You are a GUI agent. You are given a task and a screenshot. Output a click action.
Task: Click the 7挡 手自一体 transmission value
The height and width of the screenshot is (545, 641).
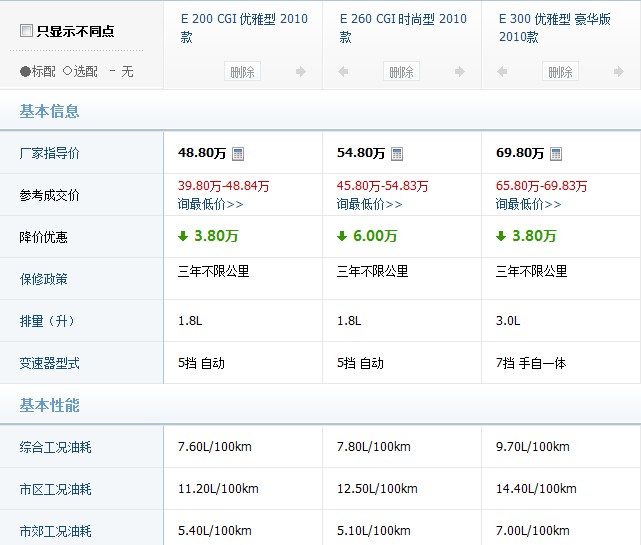(x=531, y=363)
